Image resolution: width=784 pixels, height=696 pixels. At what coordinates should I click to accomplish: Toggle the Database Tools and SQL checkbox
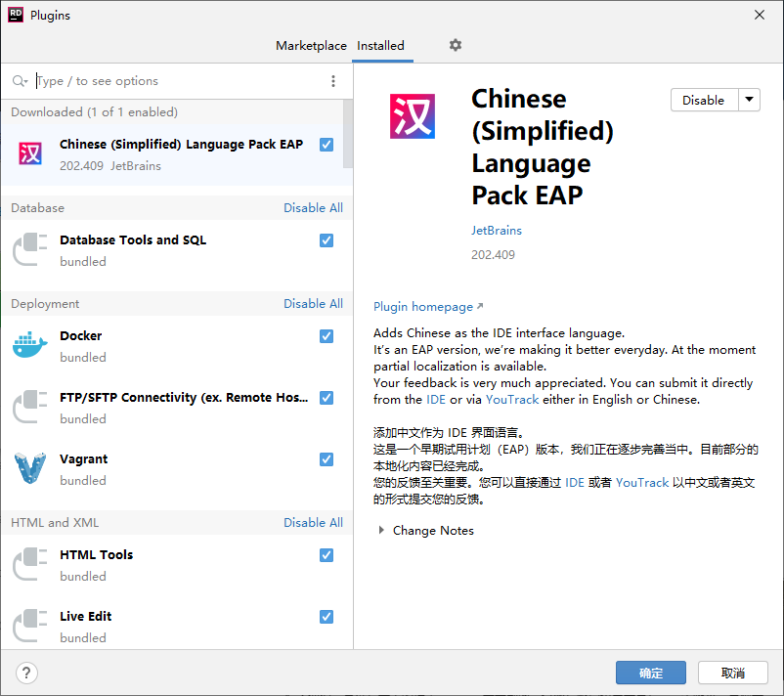pos(327,240)
